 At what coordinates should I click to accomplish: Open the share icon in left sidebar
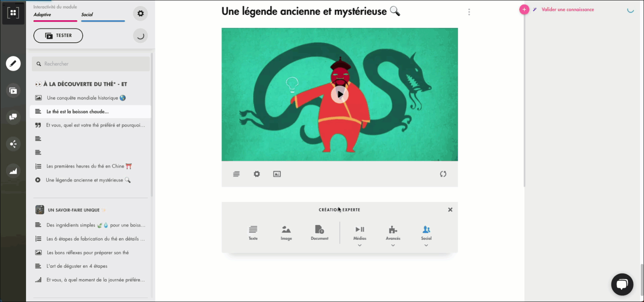(13, 144)
